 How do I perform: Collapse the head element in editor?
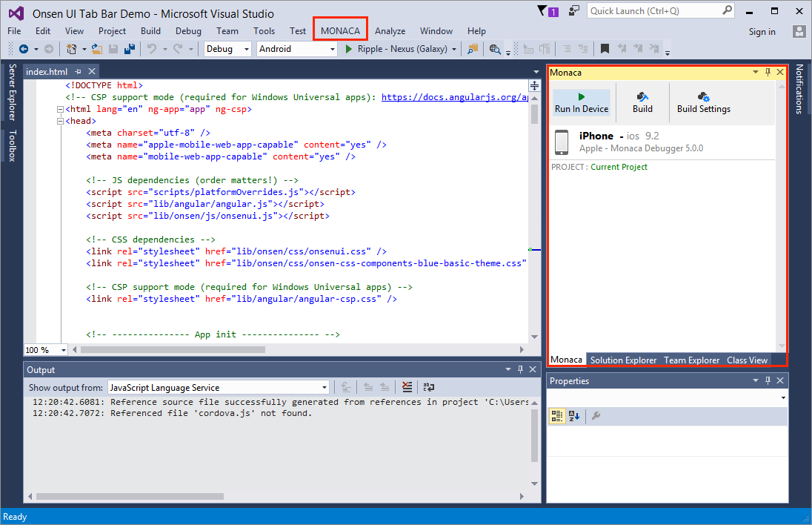60,122
